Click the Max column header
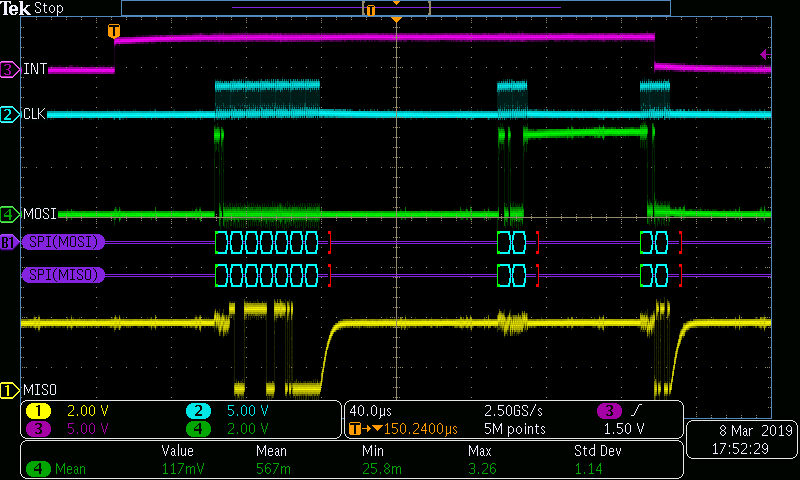This screenshot has height=480, width=800. tap(480, 451)
